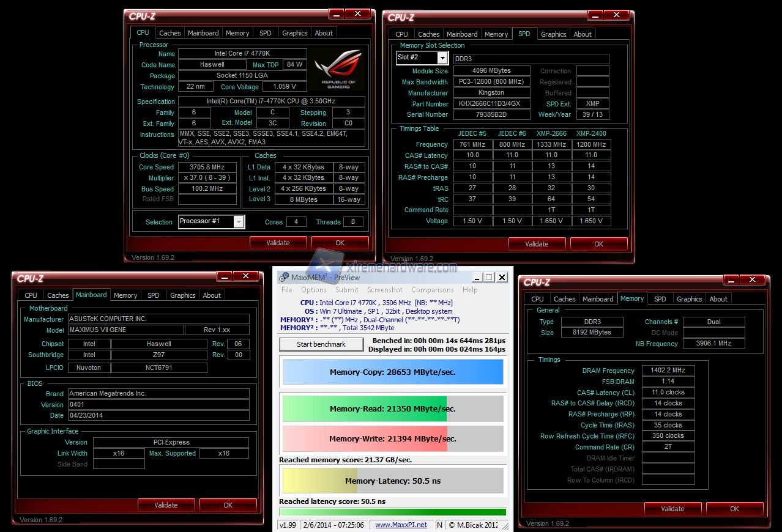The width and height of the screenshot is (782, 532).
Task: Maximize the MaxxMEM PreView window
Action: pyautogui.click(x=489, y=277)
